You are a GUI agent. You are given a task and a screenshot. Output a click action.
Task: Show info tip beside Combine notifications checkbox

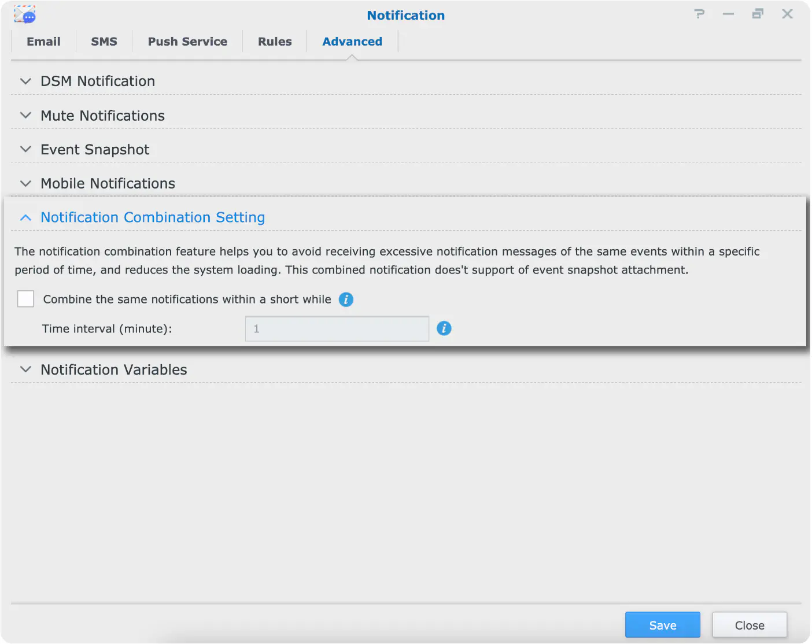346,299
